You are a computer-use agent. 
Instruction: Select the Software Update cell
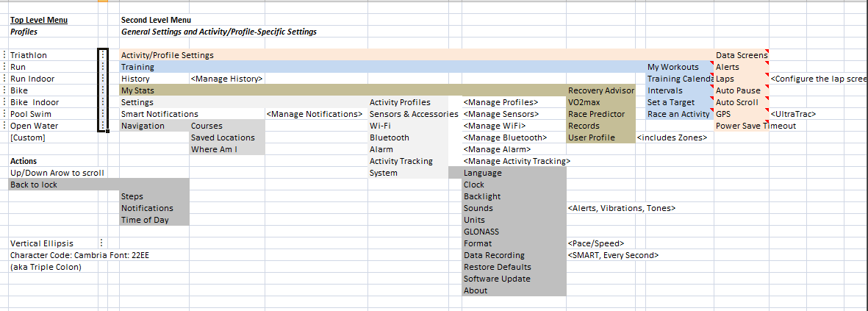pyautogui.click(x=497, y=279)
